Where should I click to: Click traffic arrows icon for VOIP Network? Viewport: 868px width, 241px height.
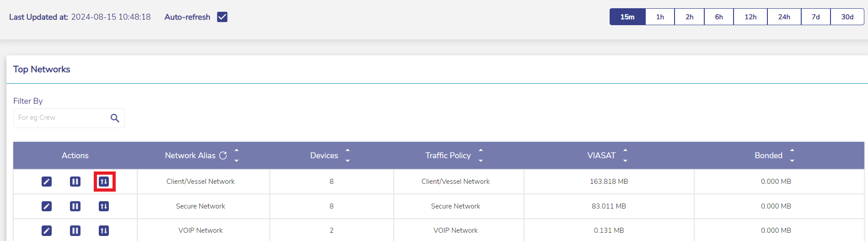104,230
